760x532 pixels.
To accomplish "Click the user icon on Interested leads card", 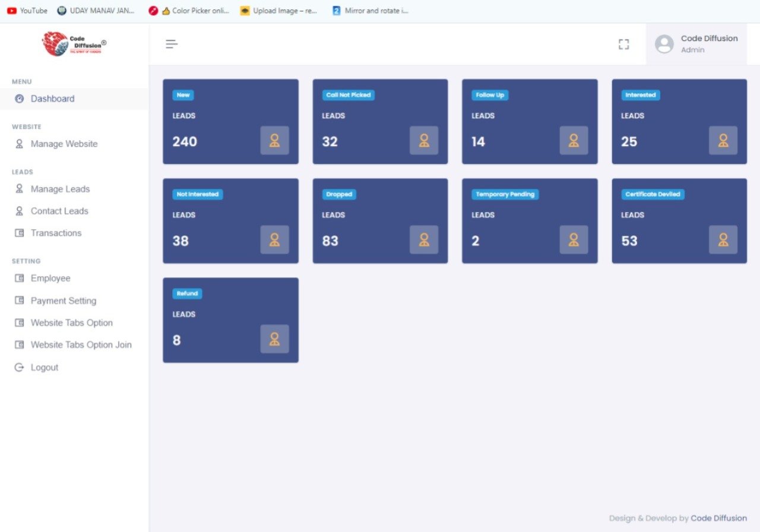I will coord(723,141).
